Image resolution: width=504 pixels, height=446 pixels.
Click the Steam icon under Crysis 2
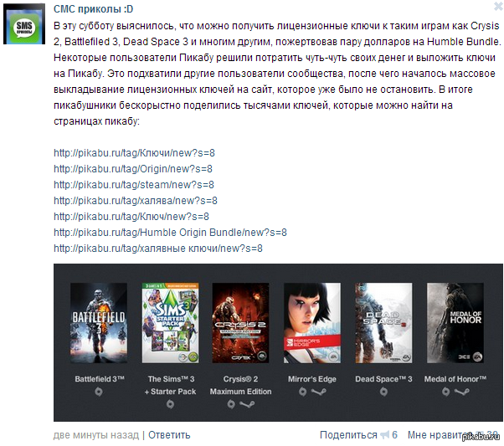click(247, 404)
